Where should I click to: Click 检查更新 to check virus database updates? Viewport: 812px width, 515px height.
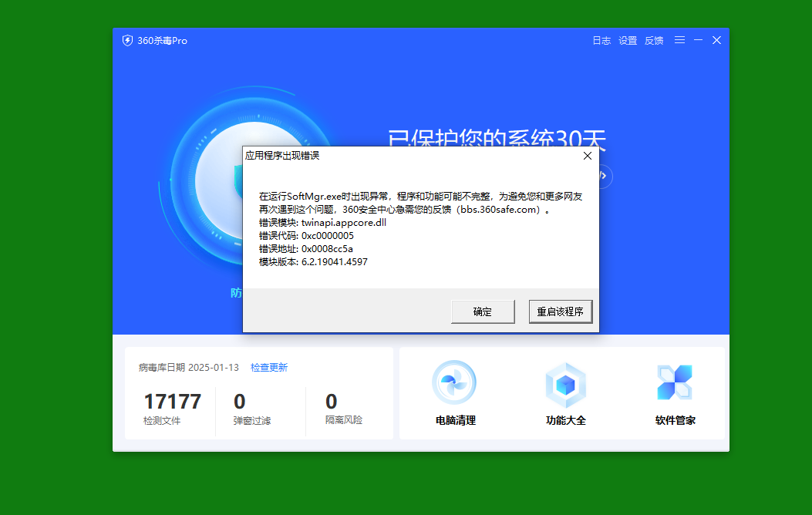(269, 368)
